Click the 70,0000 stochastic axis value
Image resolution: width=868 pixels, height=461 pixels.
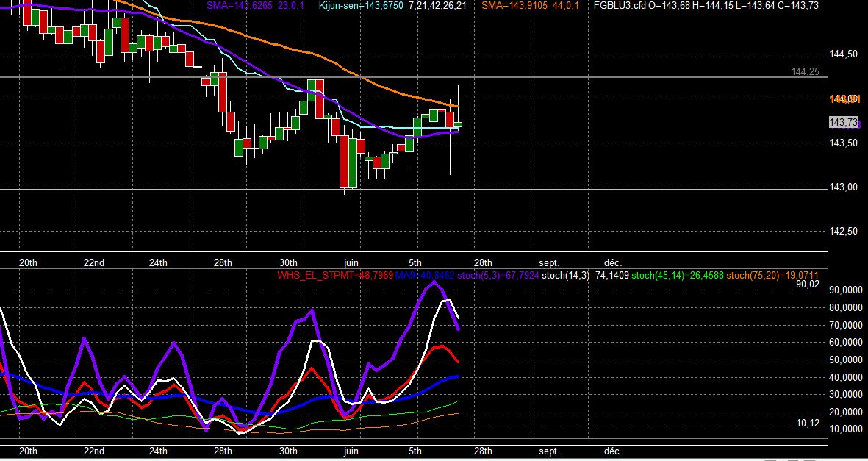pos(844,325)
